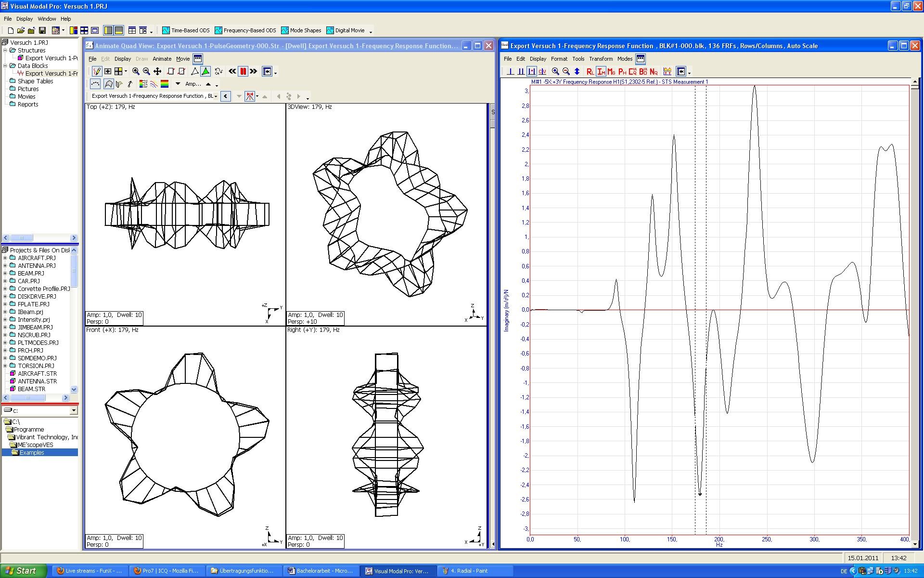Switch to Bachelorarbeit Word taskbar item
This screenshot has width=924, height=578.
point(320,571)
